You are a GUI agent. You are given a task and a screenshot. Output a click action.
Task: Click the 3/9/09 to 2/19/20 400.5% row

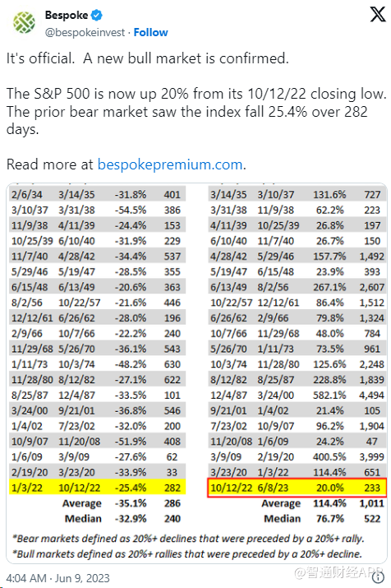click(x=297, y=456)
